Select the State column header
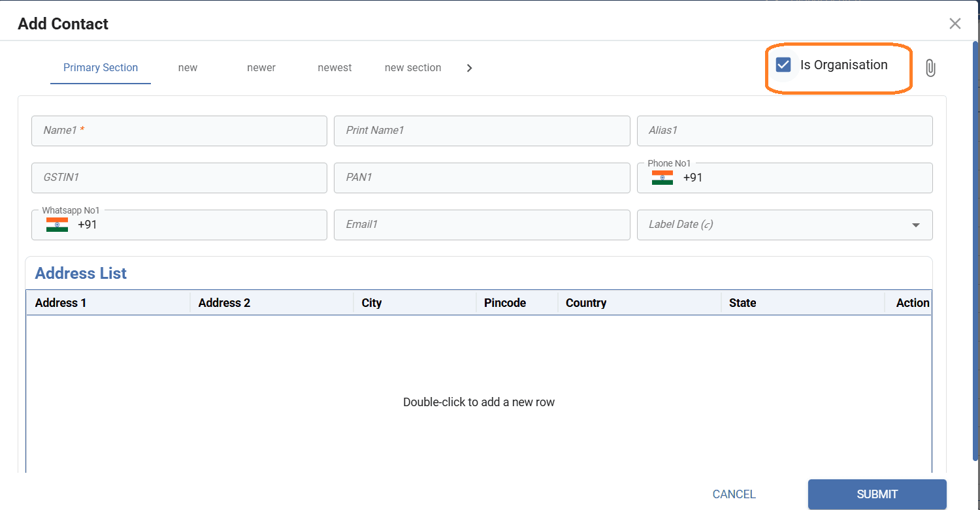This screenshot has width=980, height=510. (x=802, y=303)
